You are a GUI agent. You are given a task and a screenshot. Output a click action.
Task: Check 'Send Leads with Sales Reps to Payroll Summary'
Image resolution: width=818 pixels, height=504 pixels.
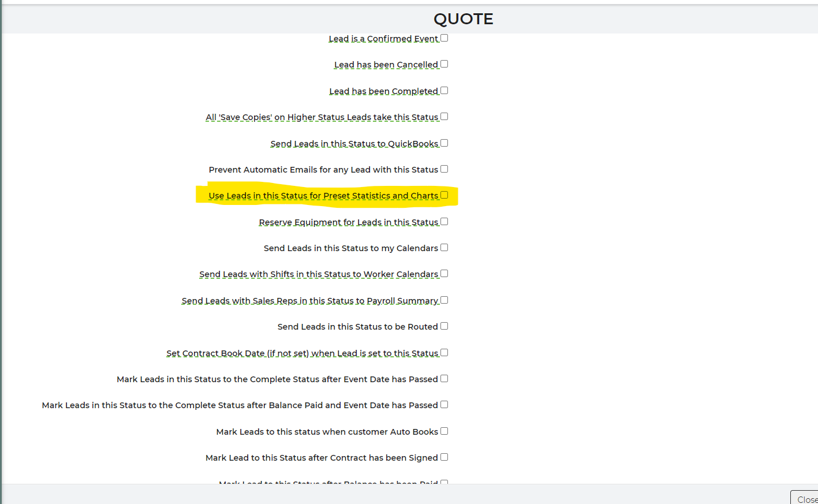444,300
